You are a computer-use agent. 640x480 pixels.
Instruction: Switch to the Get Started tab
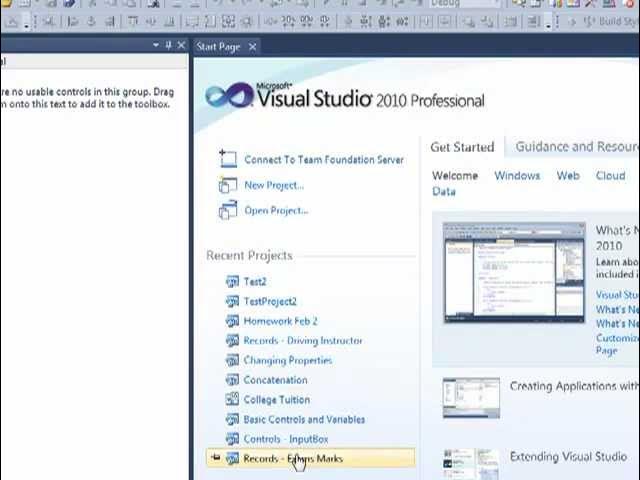[x=462, y=147]
